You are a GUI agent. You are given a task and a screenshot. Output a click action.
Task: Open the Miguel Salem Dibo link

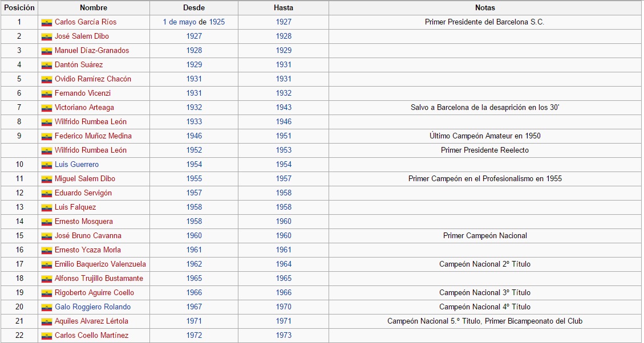pyautogui.click(x=85, y=179)
